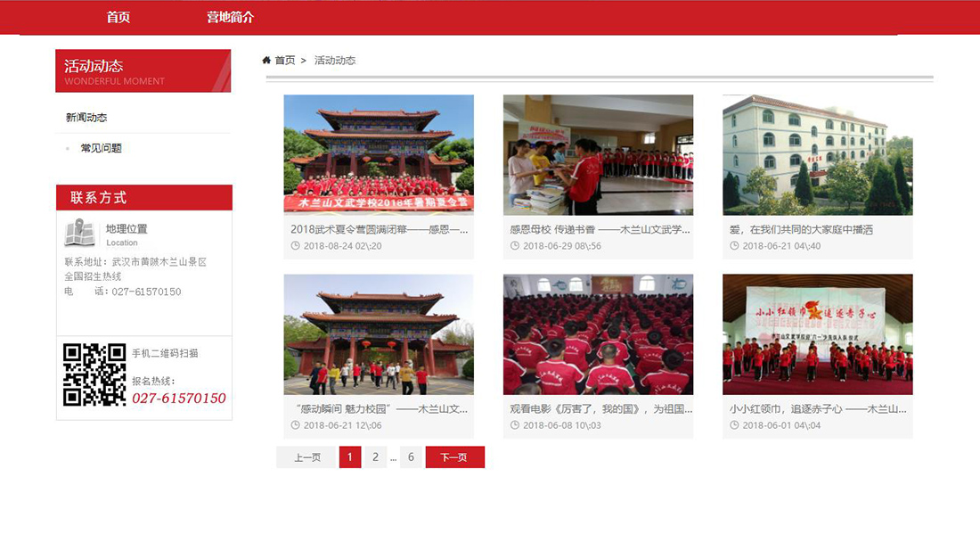Click clock icon beside 2018-06-01 date
Viewport: 980px width, 551px height.
(734, 425)
